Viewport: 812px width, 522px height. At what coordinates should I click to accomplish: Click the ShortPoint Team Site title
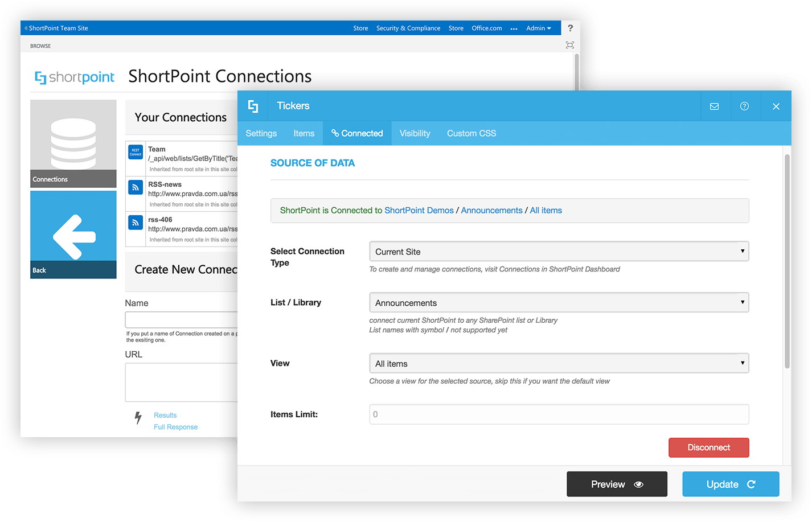point(59,28)
